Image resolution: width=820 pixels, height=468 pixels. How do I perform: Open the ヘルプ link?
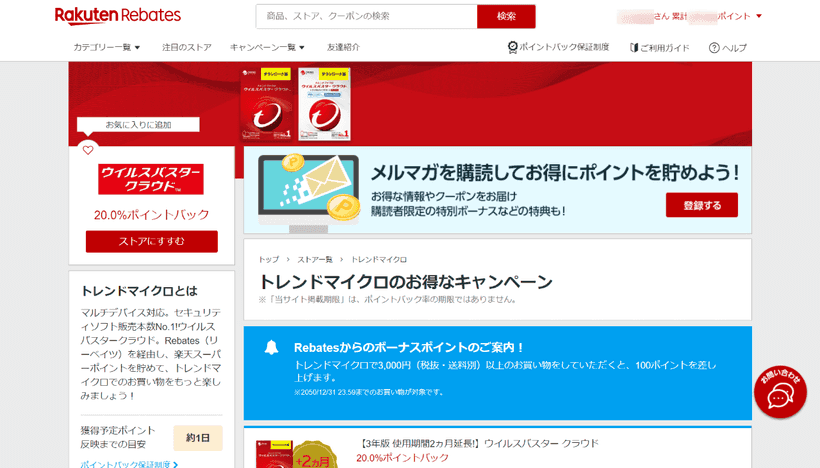[734, 48]
